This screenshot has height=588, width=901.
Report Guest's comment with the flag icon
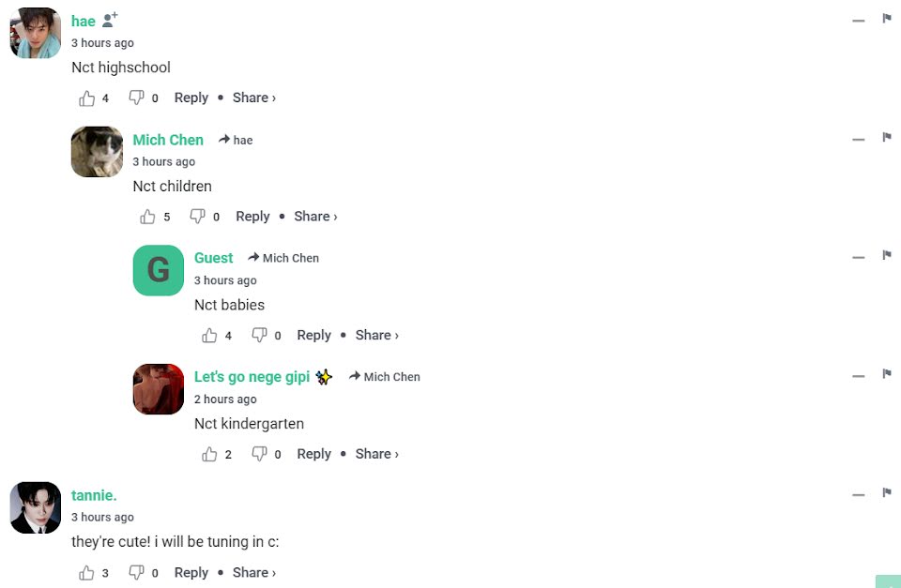click(x=887, y=255)
